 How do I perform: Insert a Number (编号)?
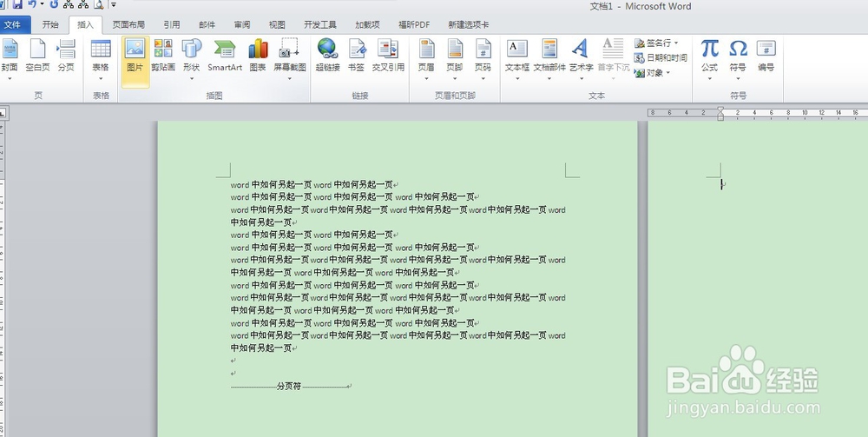pos(766,56)
